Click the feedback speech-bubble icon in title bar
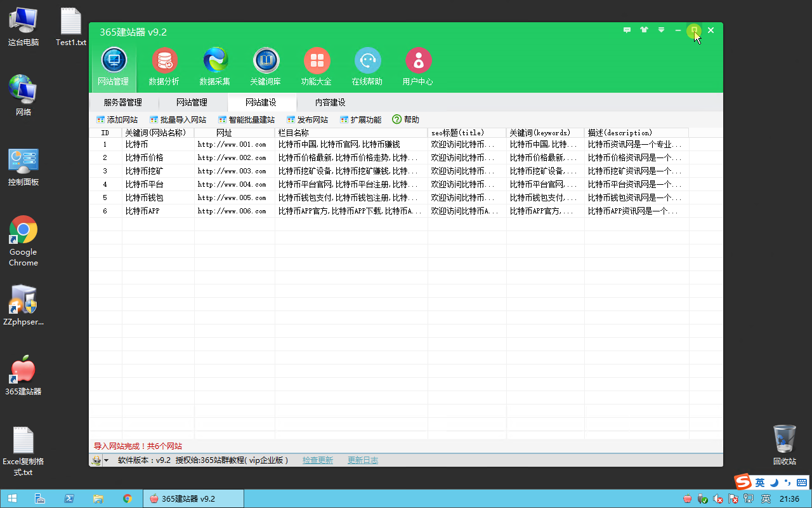Screen dimensions: 812x508 point(627,30)
